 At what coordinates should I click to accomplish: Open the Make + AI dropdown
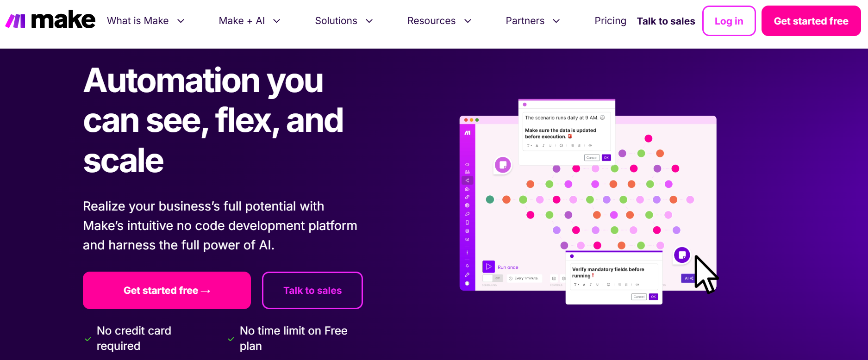pyautogui.click(x=250, y=21)
